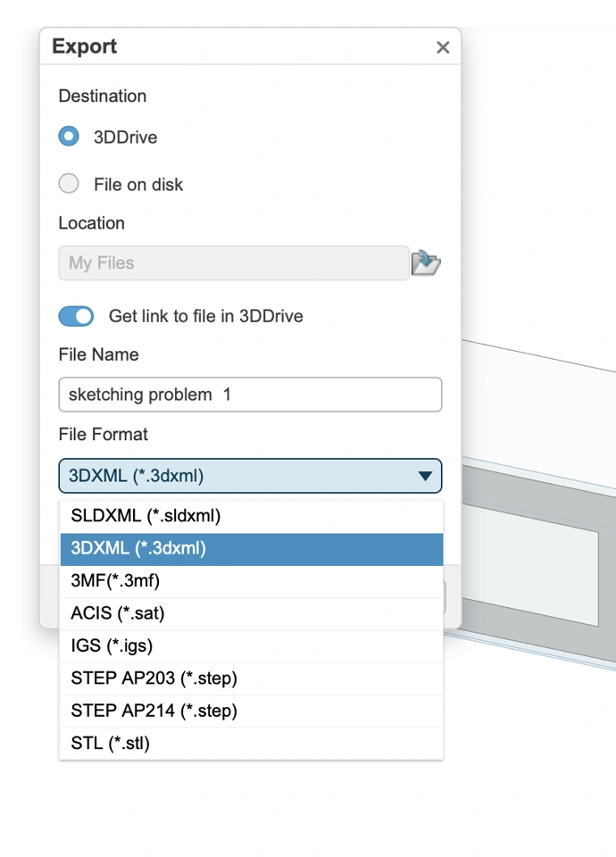This screenshot has width=616, height=857.
Task: Choose SLDXML (*.sldxml) format
Action: (x=252, y=516)
